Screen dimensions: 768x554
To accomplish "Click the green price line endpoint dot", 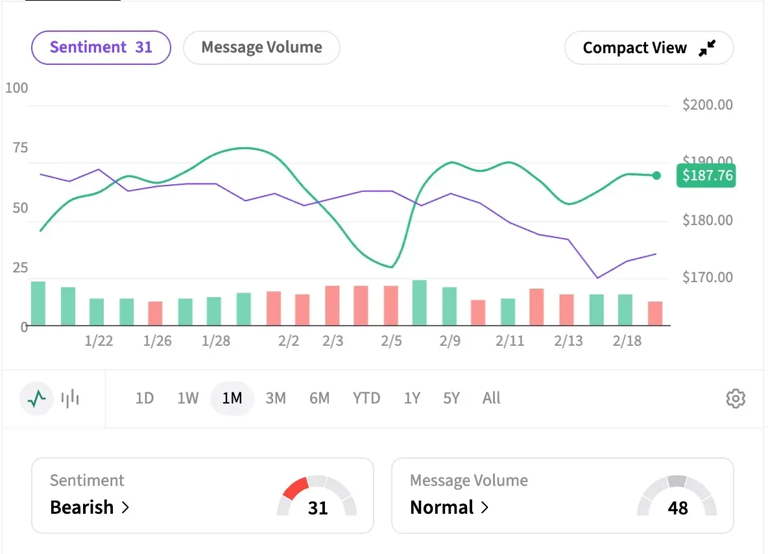I will tap(657, 175).
